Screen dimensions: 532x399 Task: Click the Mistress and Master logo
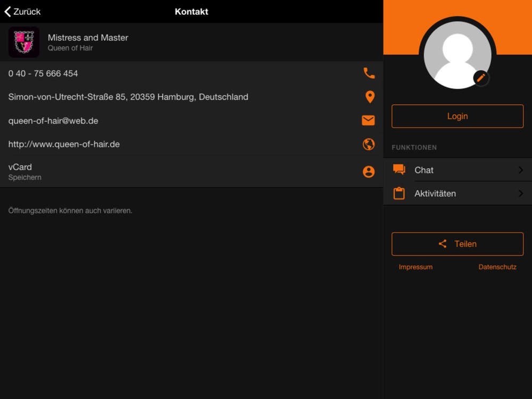coord(24,42)
